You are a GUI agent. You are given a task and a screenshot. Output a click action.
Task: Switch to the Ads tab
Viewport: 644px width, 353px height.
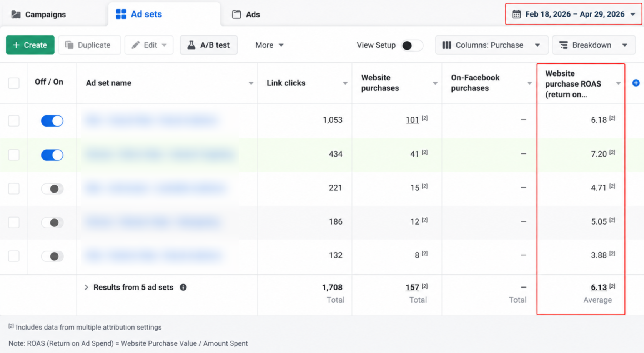click(x=246, y=15)
